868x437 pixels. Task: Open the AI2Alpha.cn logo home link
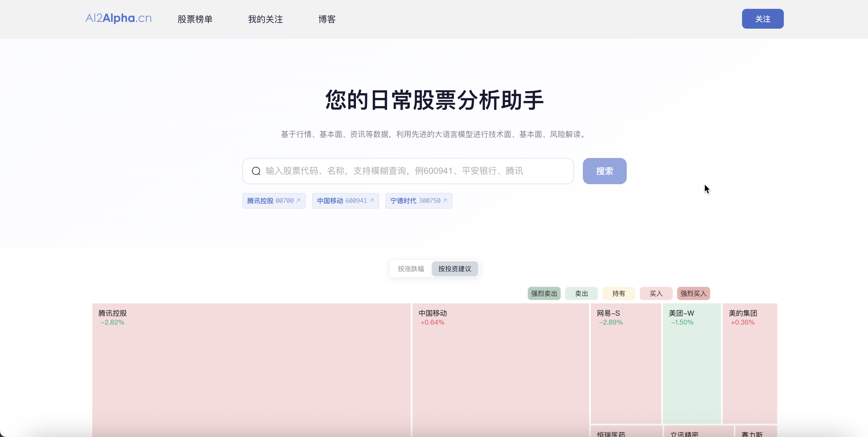[118, 18]
